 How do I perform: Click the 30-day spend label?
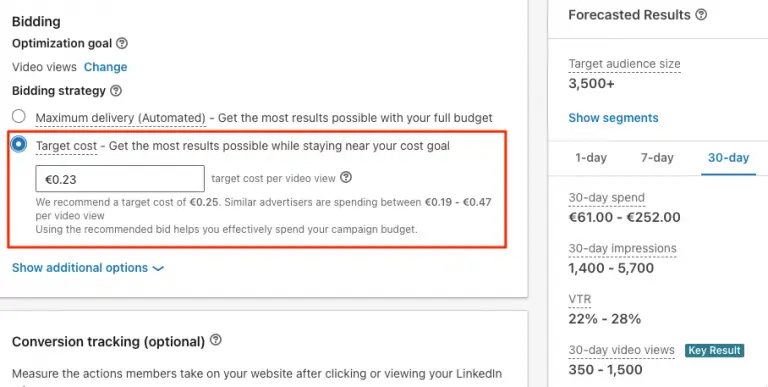coord(606,198)
